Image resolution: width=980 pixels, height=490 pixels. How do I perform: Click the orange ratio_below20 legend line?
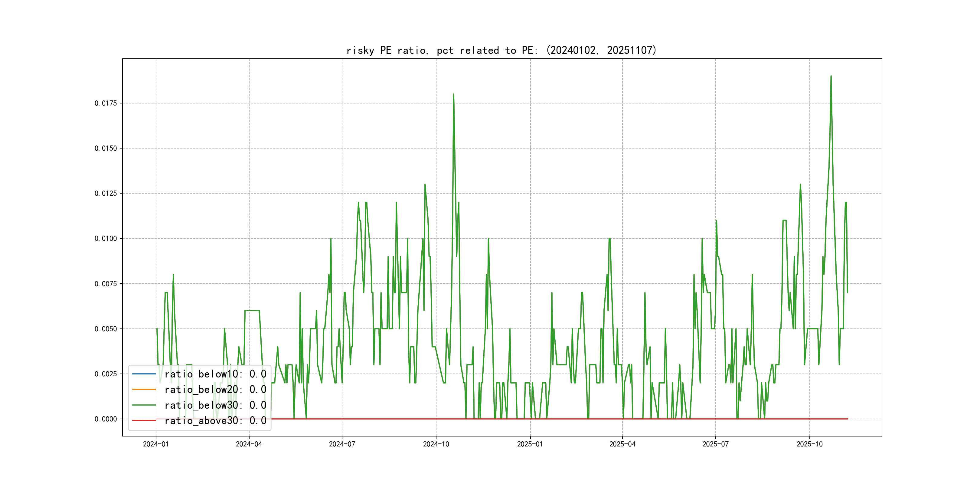[144, 390]
